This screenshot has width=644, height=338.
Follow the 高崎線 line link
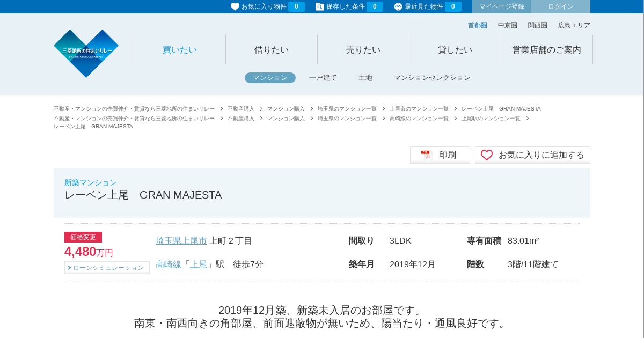click(x=169, y=264)
